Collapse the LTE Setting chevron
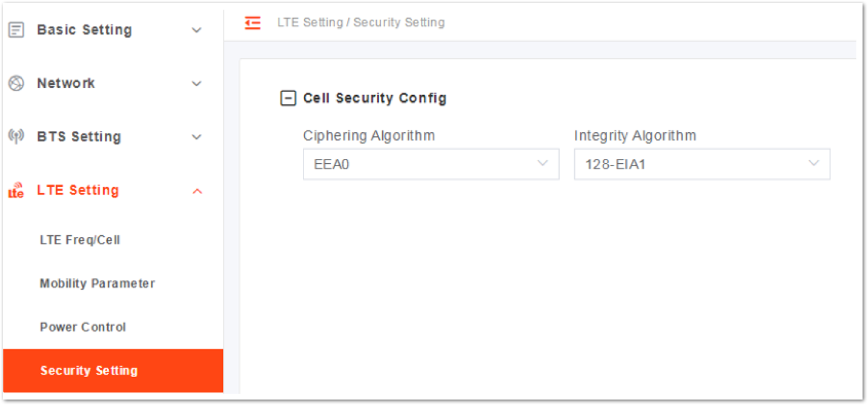Screen dimensions: 868x405 pos(197,191)
